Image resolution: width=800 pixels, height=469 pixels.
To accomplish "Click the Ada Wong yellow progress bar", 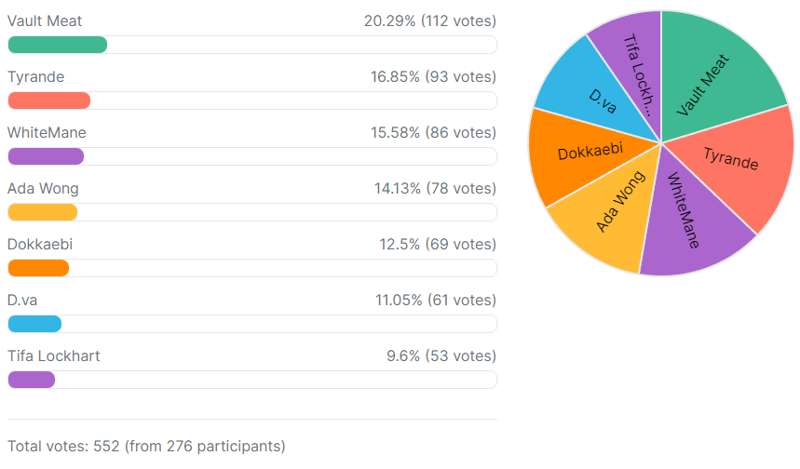I will [x=42, y=212].
